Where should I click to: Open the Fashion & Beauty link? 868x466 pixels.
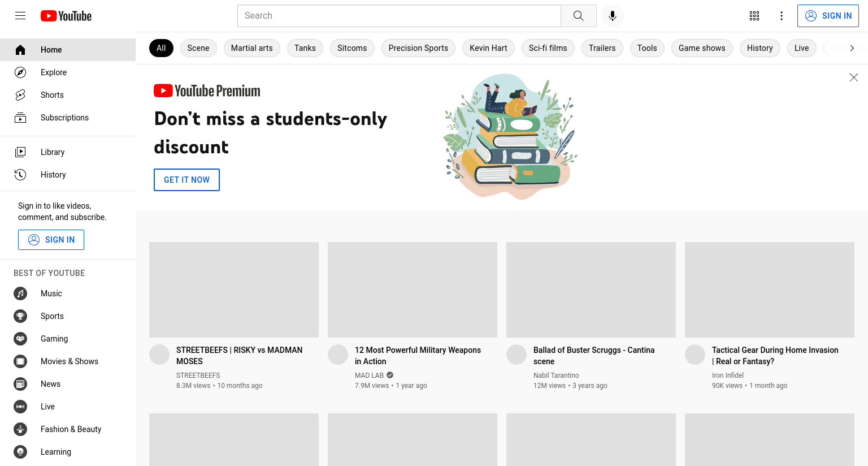click(68, 429)
